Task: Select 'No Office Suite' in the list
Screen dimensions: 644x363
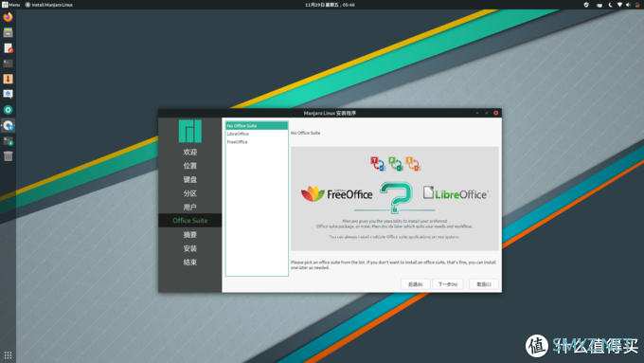Action: point(257,125)
